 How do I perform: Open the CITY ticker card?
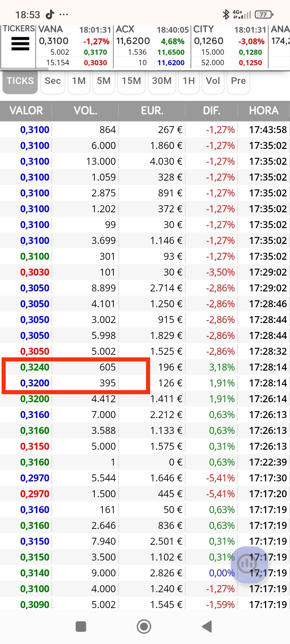(x=229, y=46)
